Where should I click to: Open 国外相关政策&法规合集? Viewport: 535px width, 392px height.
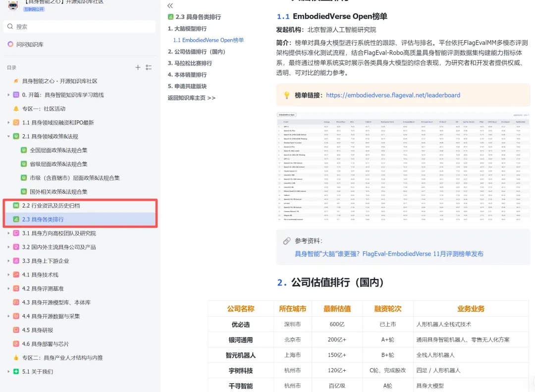[x=58, y=192]
